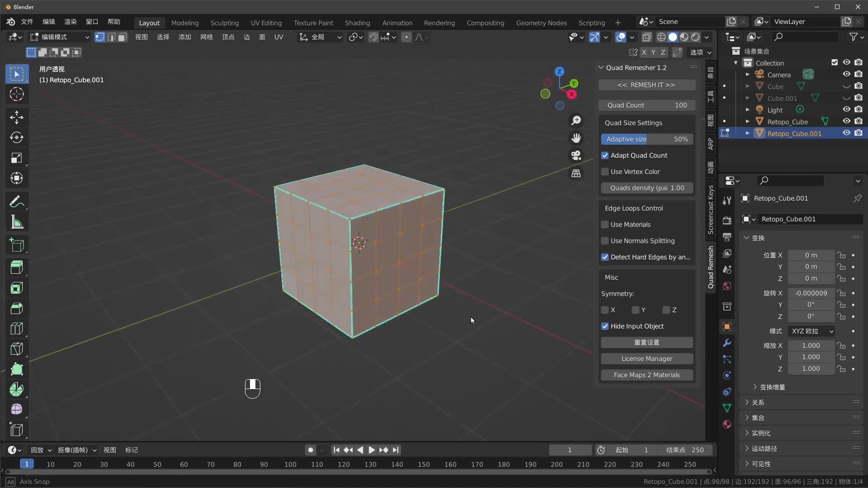Uncheck Hide Input Object
Image resolution: width=868 pixels, height=488 pixels.
coord(605,326)
